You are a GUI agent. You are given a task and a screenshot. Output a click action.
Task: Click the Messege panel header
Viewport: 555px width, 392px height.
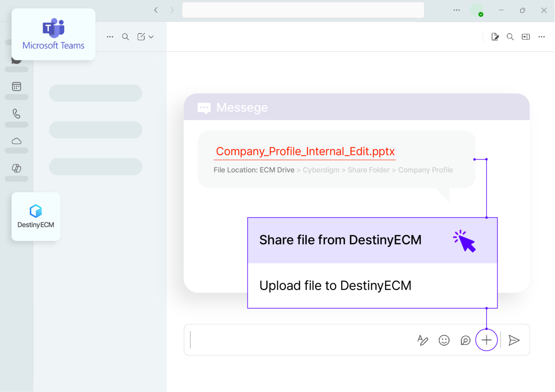click(x=357, y=107)
